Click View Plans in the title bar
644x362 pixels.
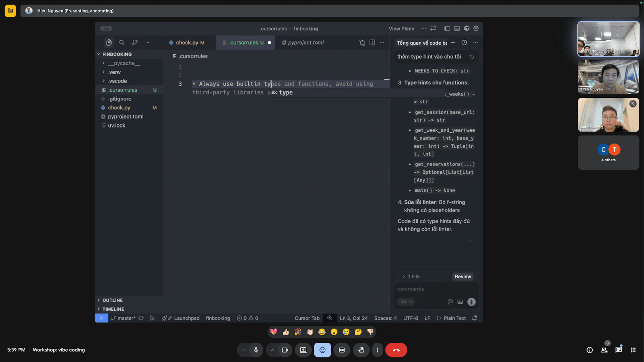click(x=401, y=28)
